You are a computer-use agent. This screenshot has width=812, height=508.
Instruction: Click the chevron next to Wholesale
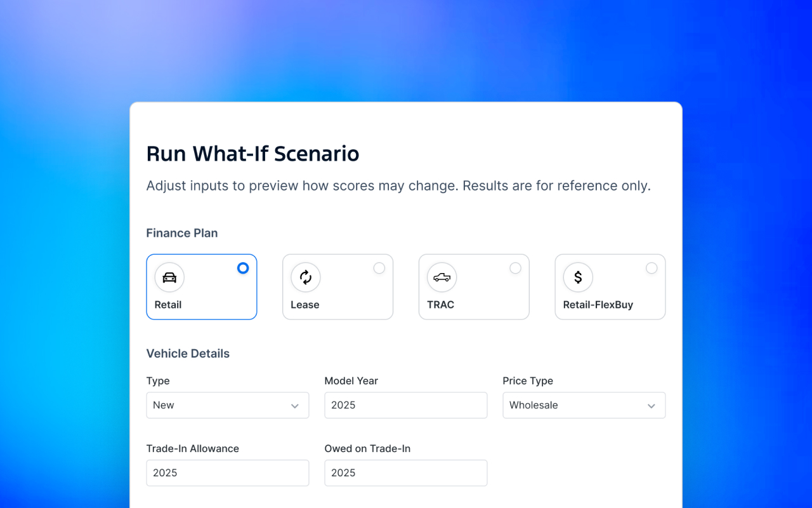point(652,406)
